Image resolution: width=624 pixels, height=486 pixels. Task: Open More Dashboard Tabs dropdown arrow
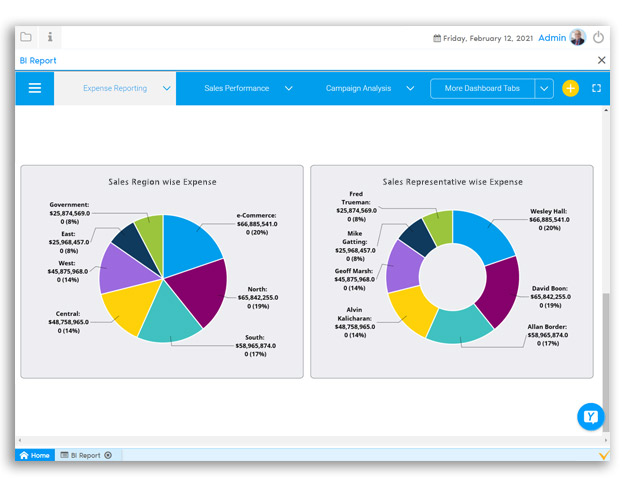pos(544,88)
